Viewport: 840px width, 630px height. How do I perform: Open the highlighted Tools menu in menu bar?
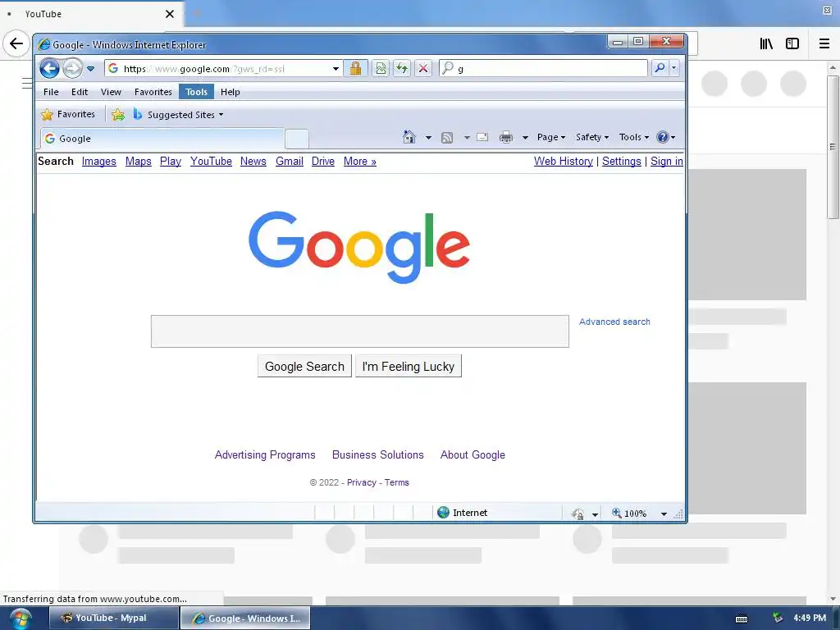tap(196, 92)
